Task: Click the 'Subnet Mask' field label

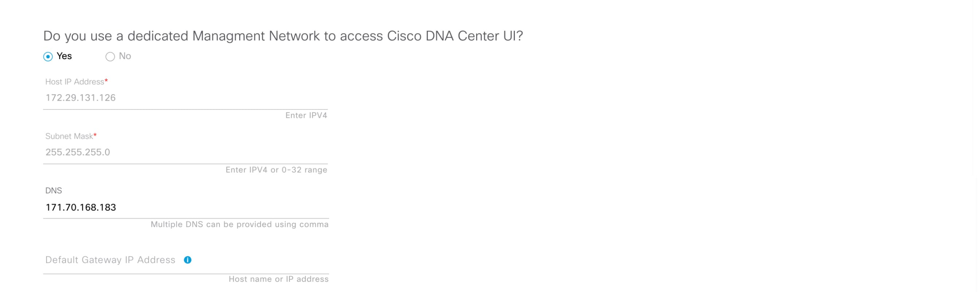Action: pyautogui.click(x=69, y=136)
